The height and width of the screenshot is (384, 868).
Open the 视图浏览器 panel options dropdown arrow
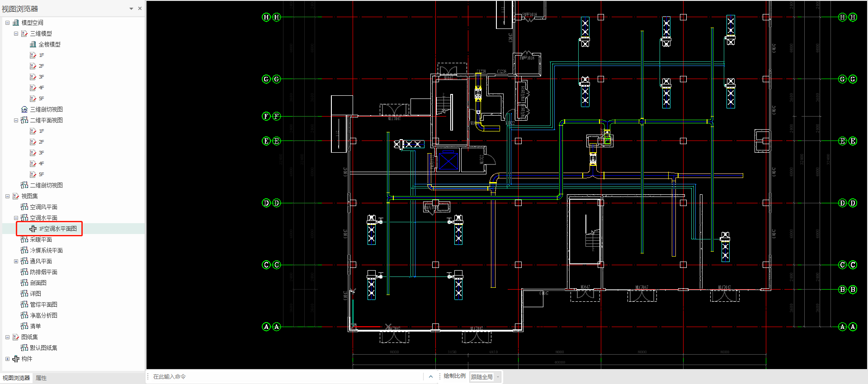131,9
